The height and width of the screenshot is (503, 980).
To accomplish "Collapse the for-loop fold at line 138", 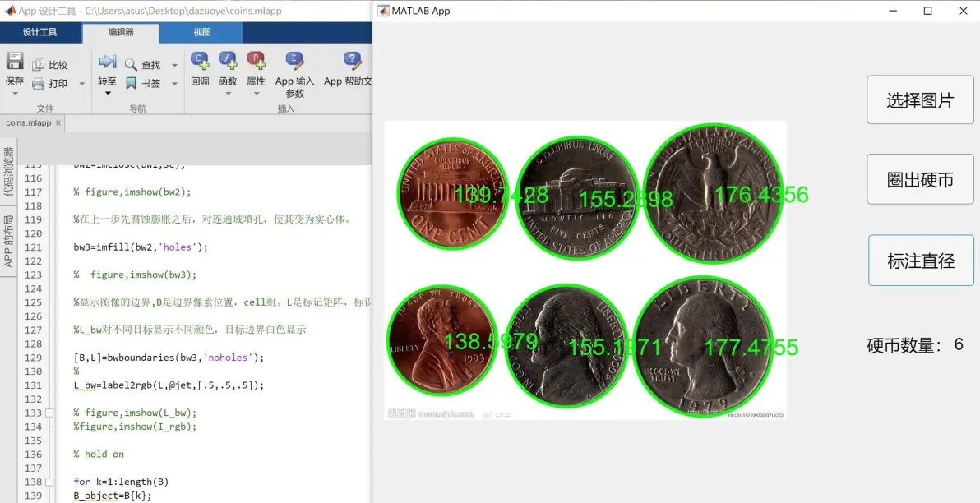I will 49,482.
